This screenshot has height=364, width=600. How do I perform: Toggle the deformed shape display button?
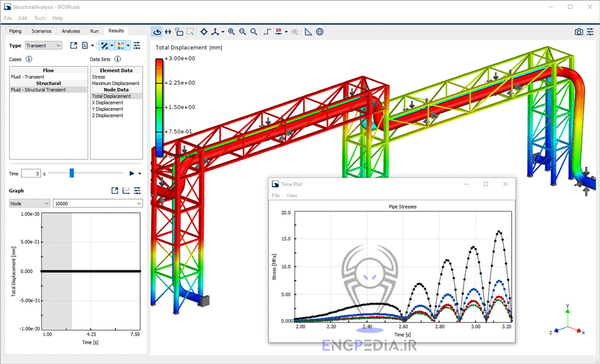coord(104,45)
